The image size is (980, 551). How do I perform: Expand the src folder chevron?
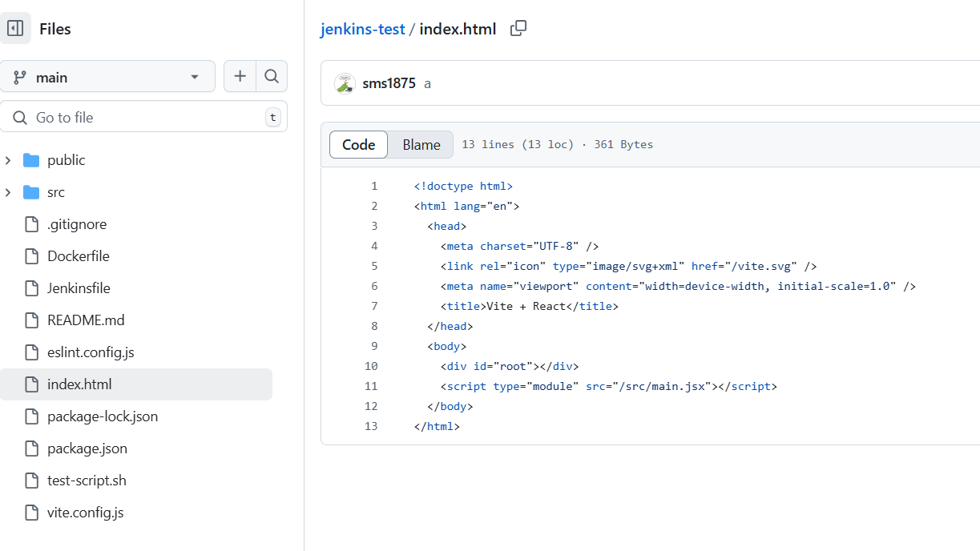pyautogui.click(x=8, y=192)
